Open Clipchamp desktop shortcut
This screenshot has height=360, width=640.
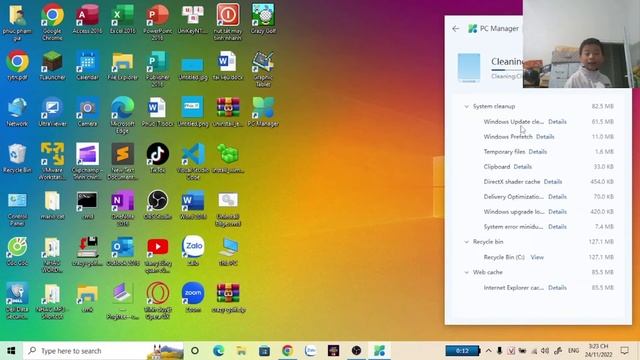[87, 162]
